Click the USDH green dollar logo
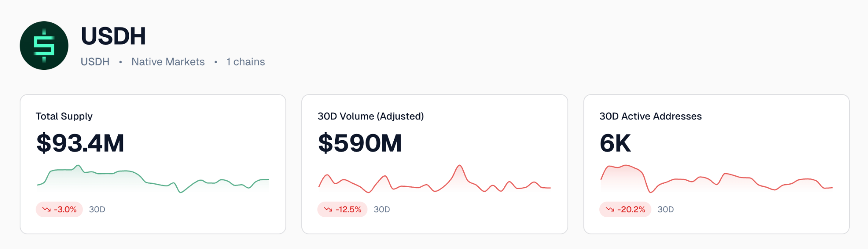Screen dimensions: 868x249 (x=44, y=46)
